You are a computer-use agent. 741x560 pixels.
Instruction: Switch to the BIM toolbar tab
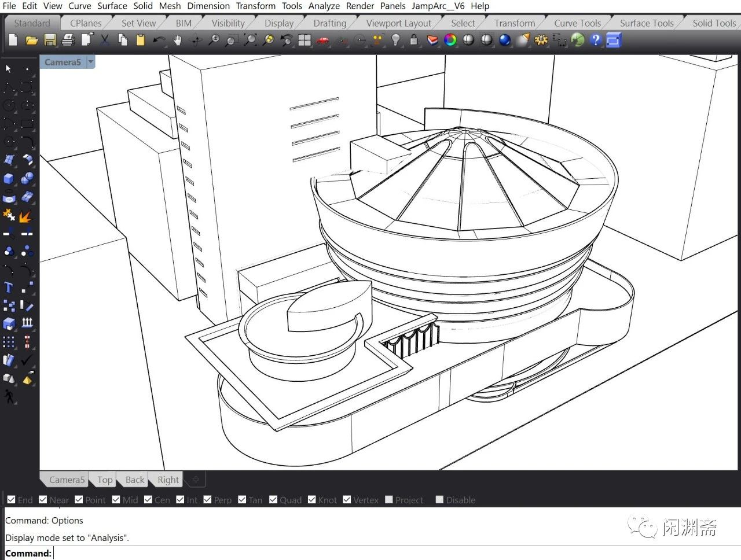[x=184, y=23]
